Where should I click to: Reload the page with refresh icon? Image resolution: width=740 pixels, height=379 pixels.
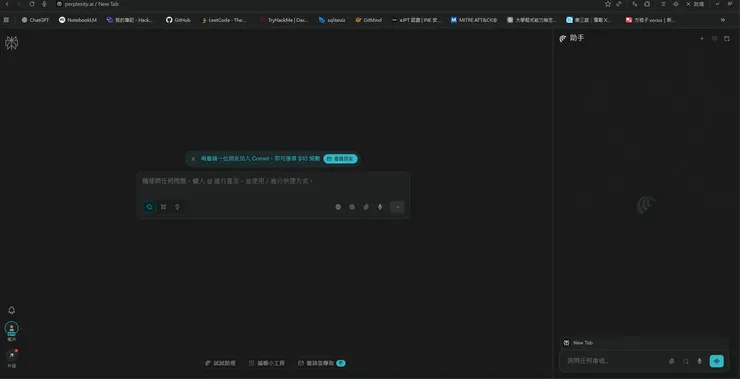tap(32, 4)
